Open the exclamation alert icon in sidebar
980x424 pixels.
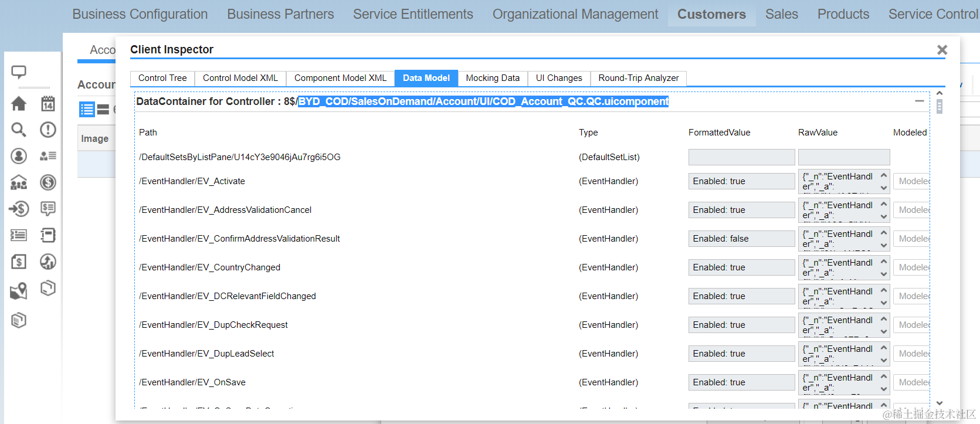tap(48, 130)
